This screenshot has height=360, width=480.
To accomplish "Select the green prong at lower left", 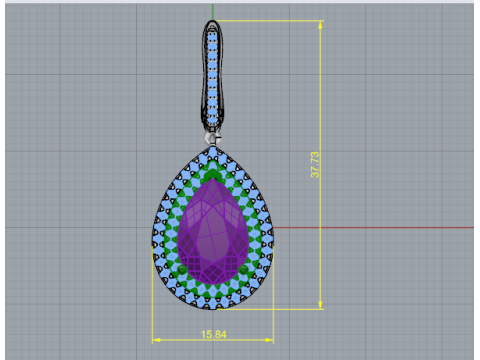I will (x=182, y=269).
